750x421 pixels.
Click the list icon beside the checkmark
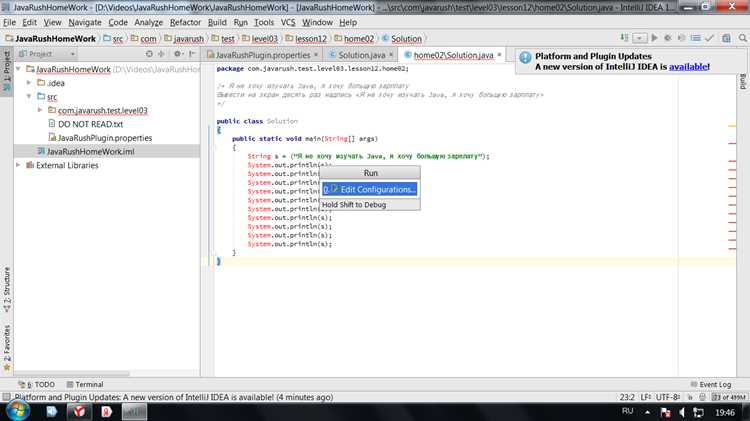tap(695, 38)
